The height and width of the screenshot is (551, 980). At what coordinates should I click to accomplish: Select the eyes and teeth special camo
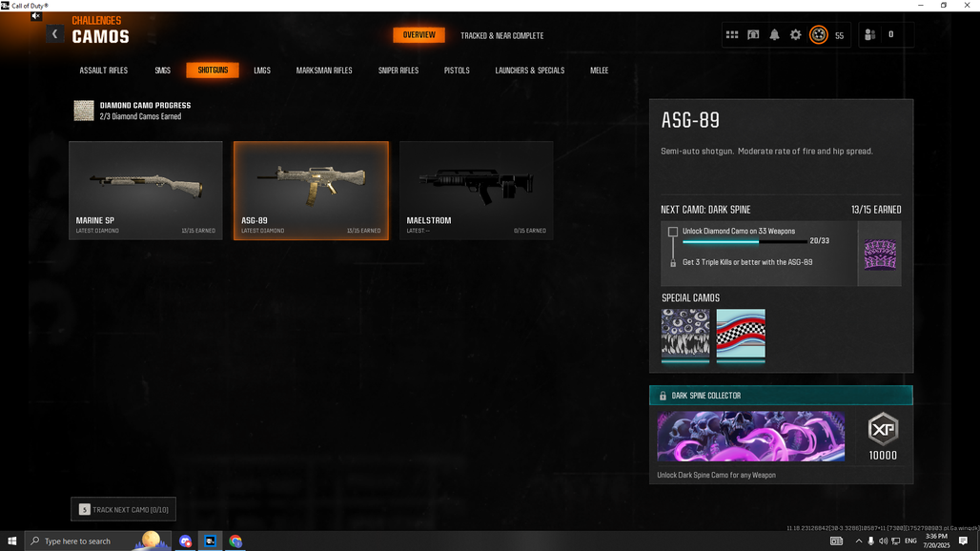coord(685,336)
